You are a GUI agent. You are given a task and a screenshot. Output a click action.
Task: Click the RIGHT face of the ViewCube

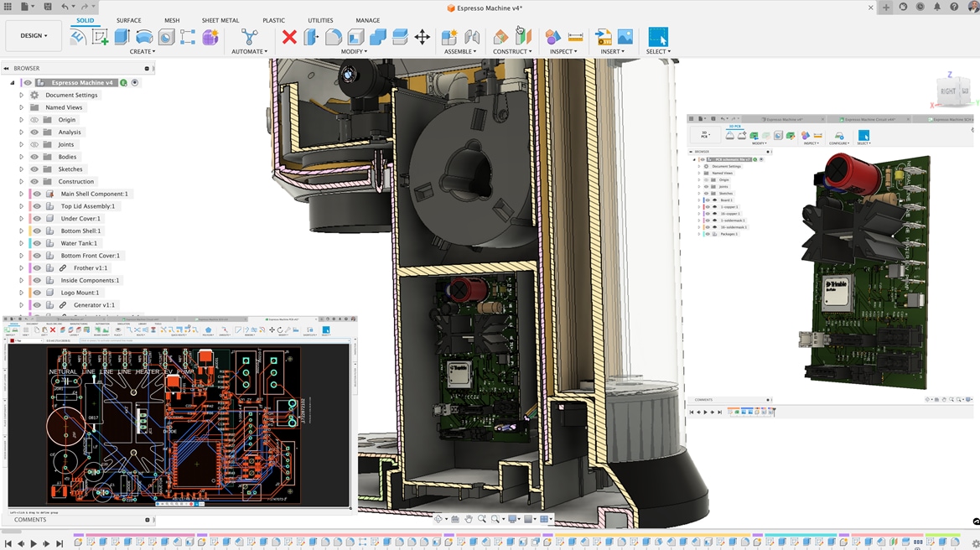click(950, 90)
